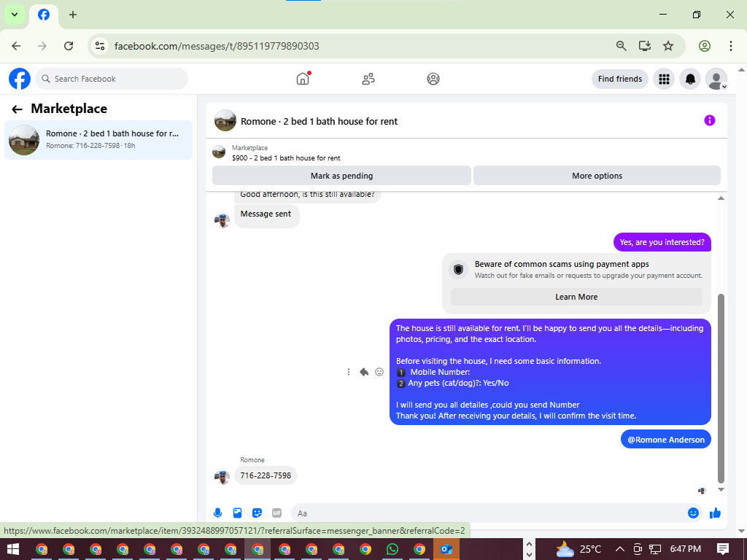Open Chrome three-dot menu
Screen dimensions: 747x560
coord(730,46)
